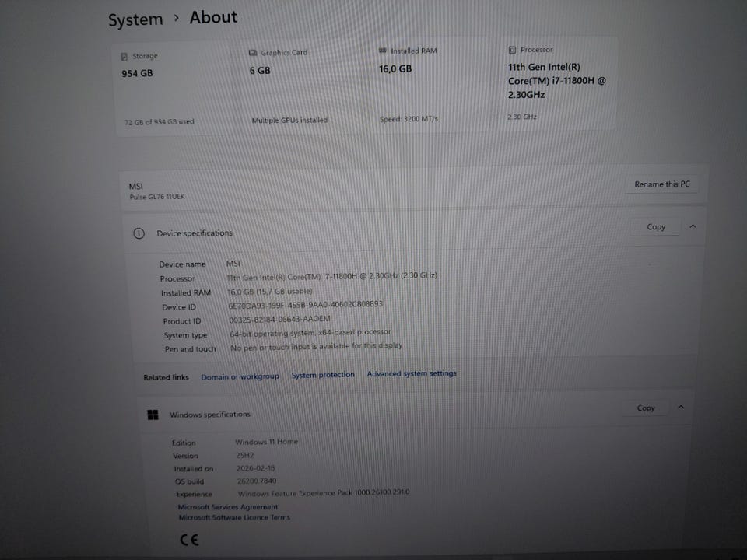
Task: Collapse the Device specifications section
Action: [693, 226]
